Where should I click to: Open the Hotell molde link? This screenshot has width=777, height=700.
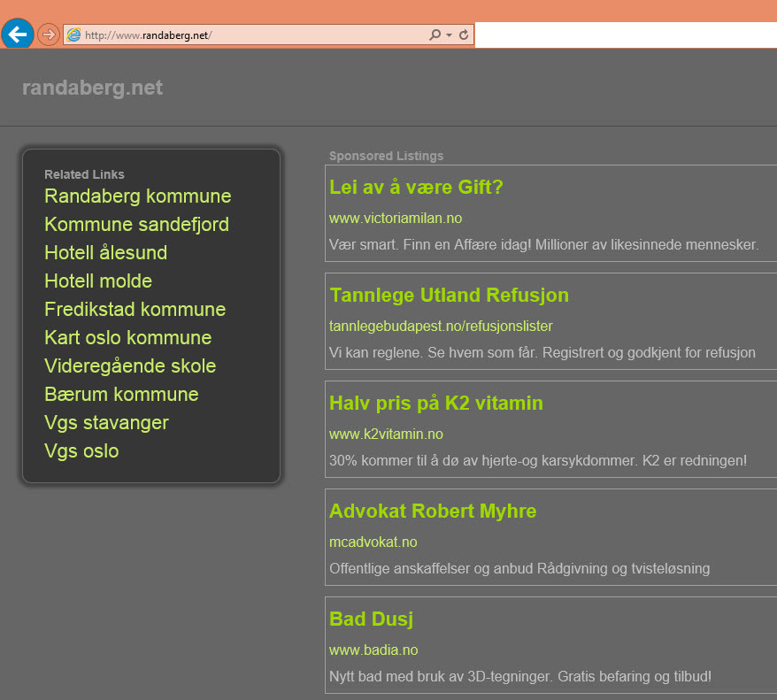[98, 281]
